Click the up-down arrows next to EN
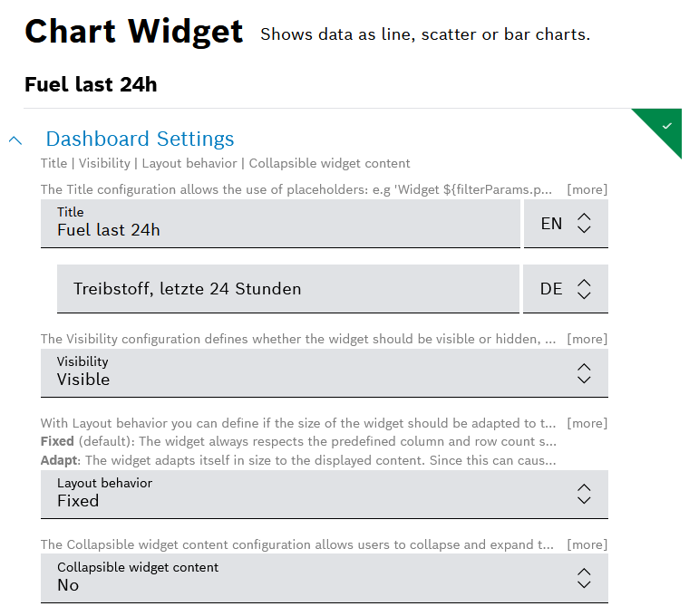 click(x=584, y=223)
